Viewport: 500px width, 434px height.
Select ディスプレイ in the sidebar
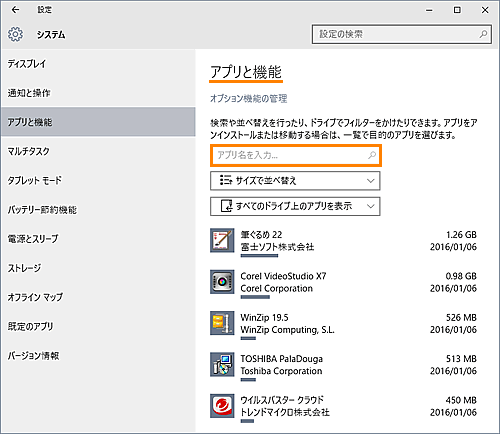(x=98, y=64)
